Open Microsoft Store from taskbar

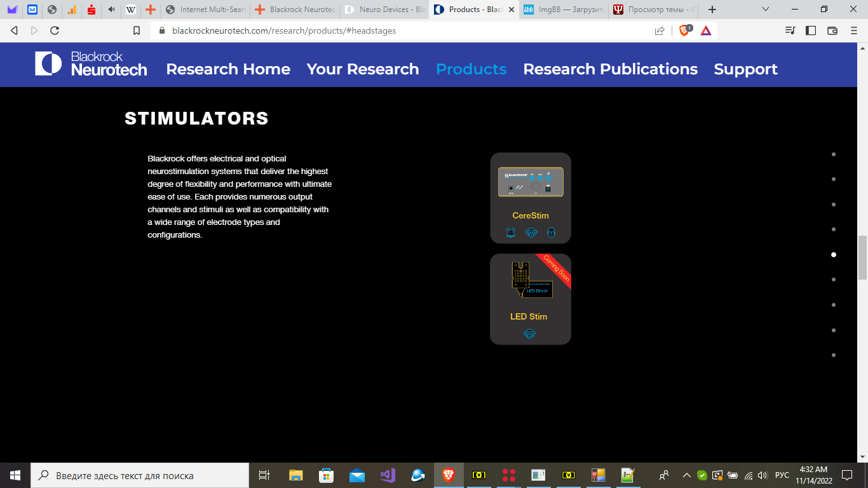(x=326, y=475)
